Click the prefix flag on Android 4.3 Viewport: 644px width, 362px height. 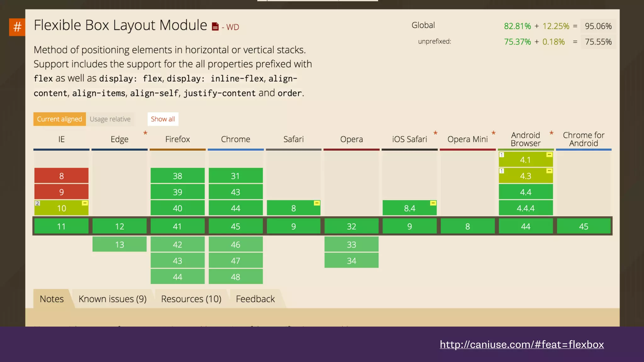[549, 171]
